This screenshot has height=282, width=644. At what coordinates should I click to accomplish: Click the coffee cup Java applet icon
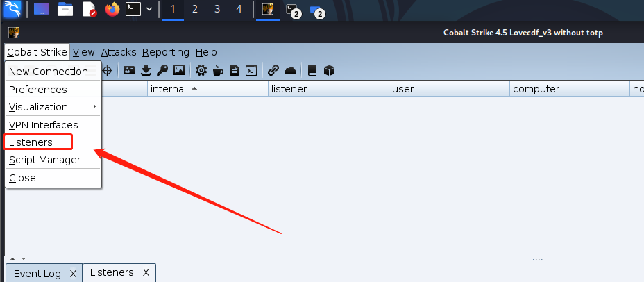click(218, 70)
